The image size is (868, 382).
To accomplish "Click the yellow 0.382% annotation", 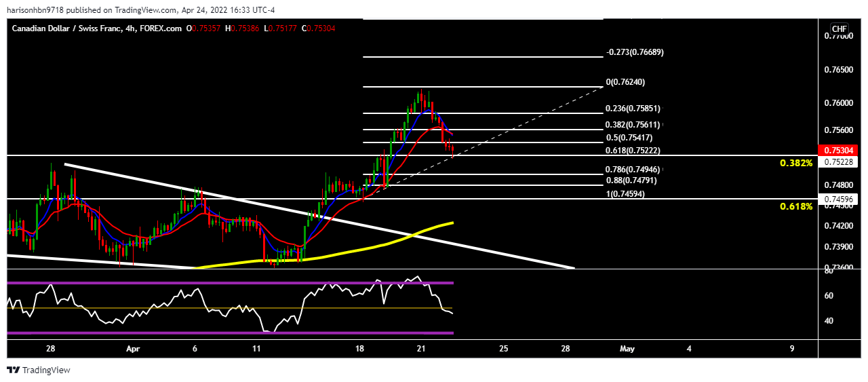I will click(795, 164).
